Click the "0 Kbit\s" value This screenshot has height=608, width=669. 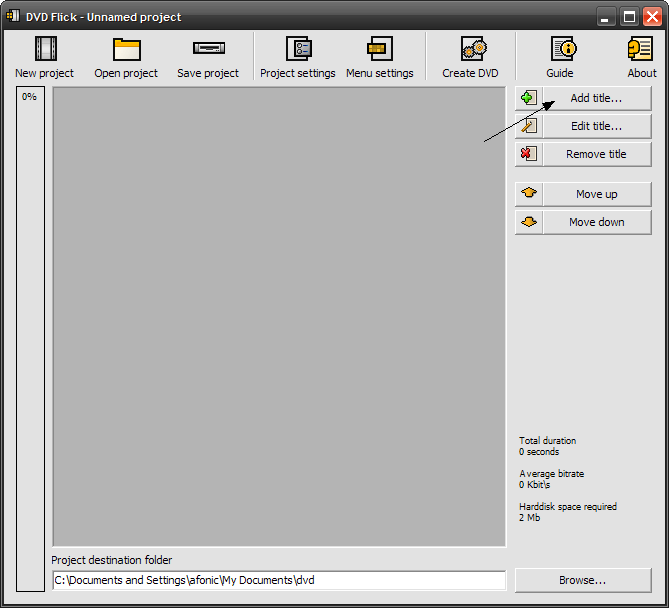[535, 485]
